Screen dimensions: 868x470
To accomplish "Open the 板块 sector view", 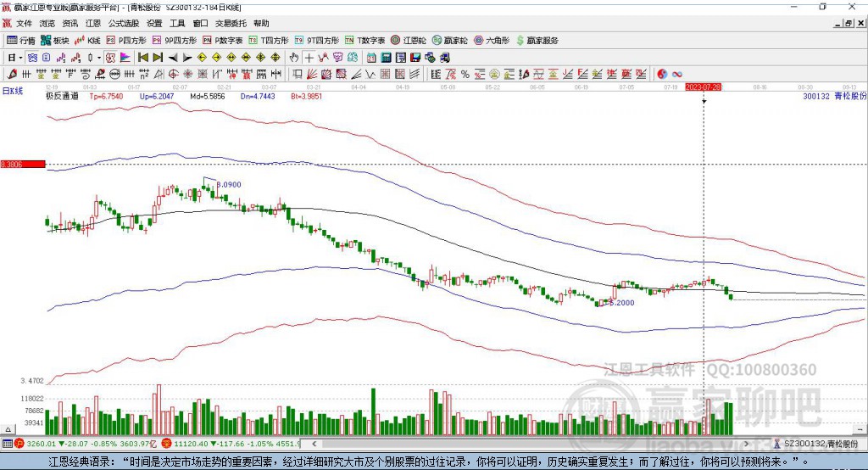I will point(54,41).
